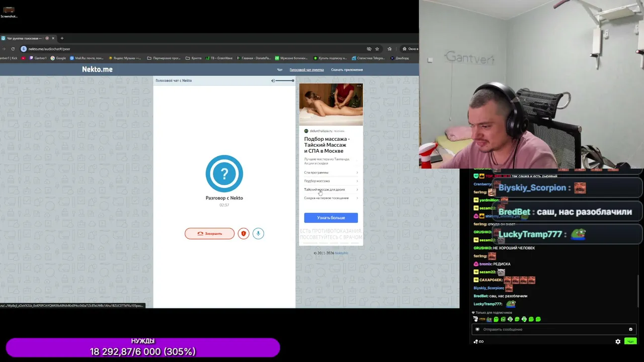Click the blue question-mark avatar
Screen dimensions: 644x362
click(224, 173)
